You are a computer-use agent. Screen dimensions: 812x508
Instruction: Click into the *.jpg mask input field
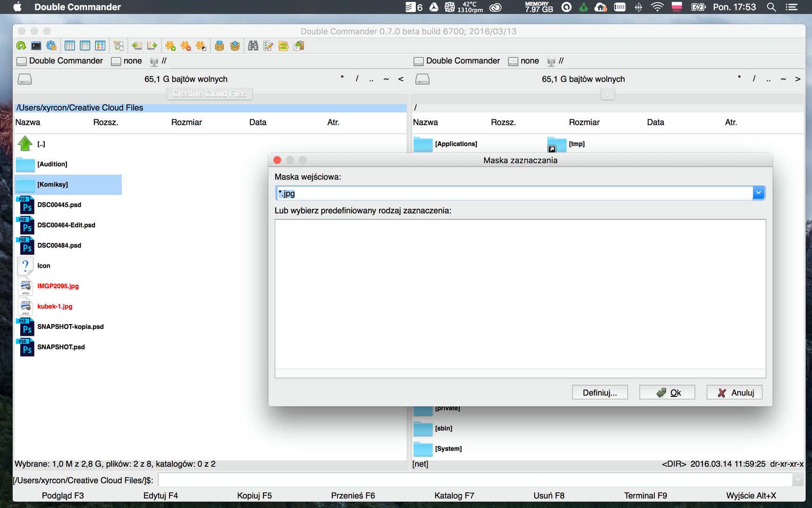[x=514, y=193]
